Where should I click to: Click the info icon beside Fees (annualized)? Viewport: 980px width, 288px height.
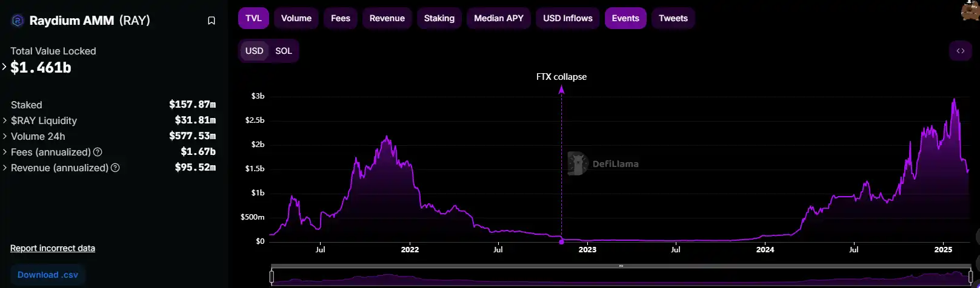click(98, 152)
